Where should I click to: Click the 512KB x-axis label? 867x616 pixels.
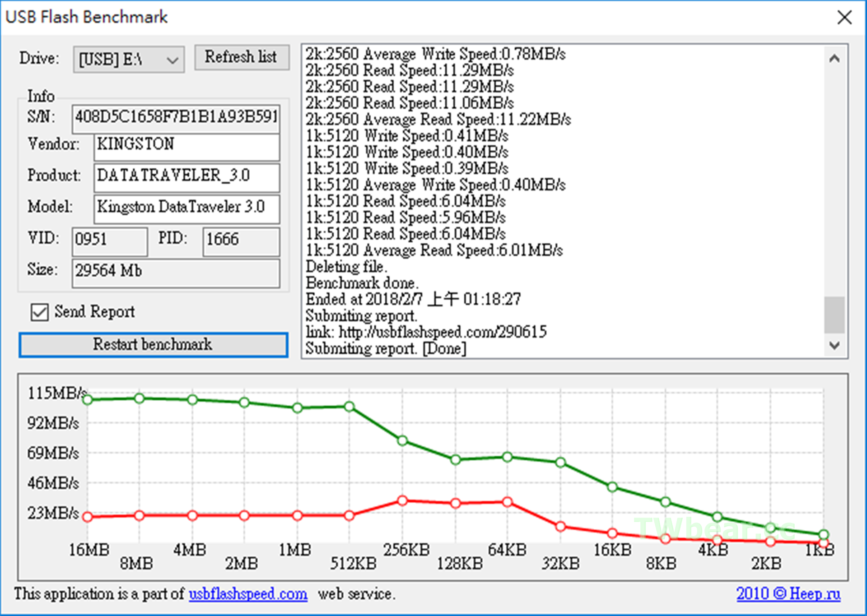click(353, 564)
